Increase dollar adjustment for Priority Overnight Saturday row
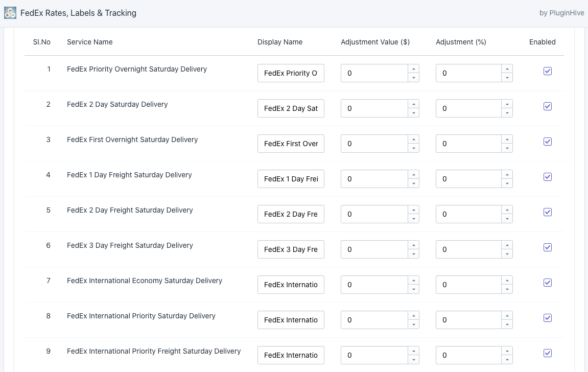The height and width of the screenshot is (372, 588). (x=414, y=69)
